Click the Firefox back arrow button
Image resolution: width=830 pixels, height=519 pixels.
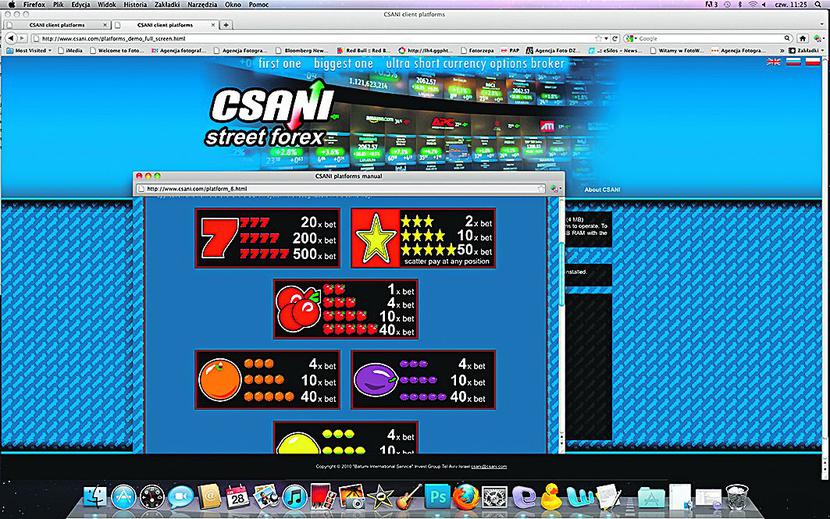pos(10,38)
